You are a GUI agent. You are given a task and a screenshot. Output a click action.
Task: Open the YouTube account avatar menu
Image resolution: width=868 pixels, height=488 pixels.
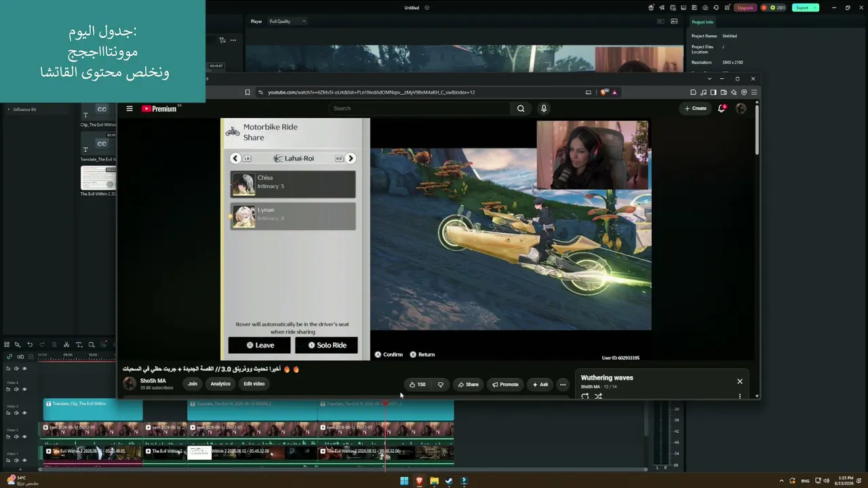741,108
